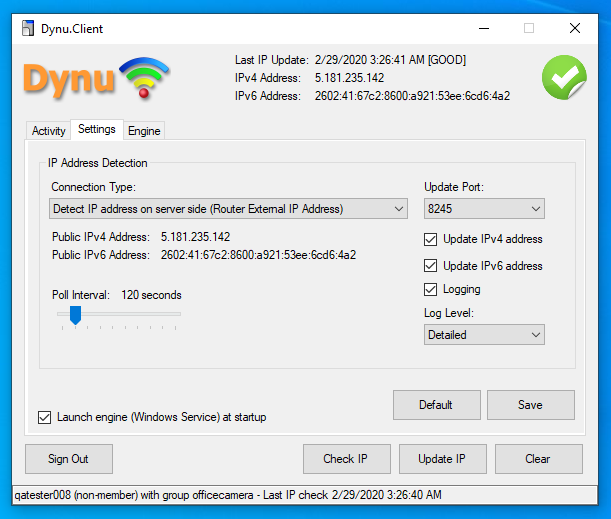Select the Settings tab

(x=97, y=129)
